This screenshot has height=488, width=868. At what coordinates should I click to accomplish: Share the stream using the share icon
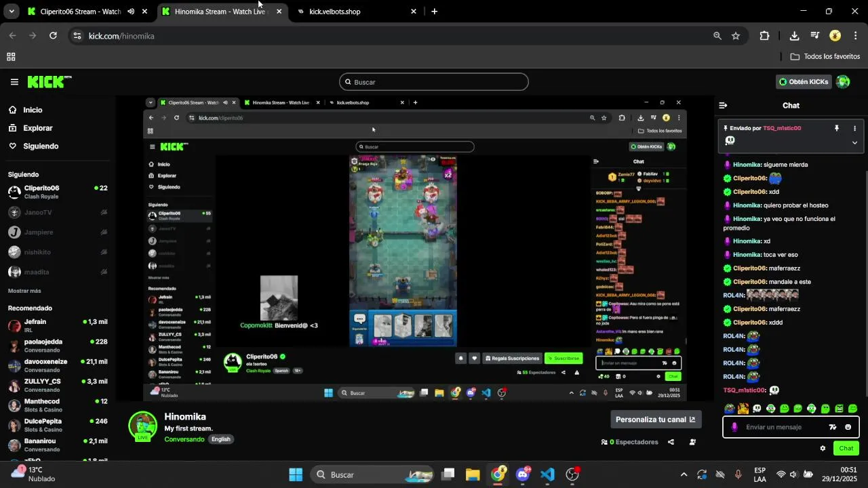click(x=671, y=442)
